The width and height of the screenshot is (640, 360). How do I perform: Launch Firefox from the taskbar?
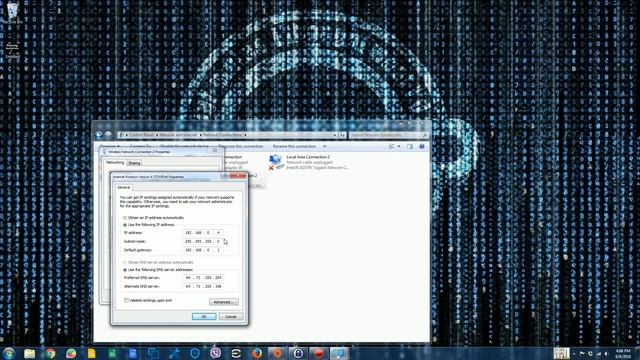click(x=257, y=353)
